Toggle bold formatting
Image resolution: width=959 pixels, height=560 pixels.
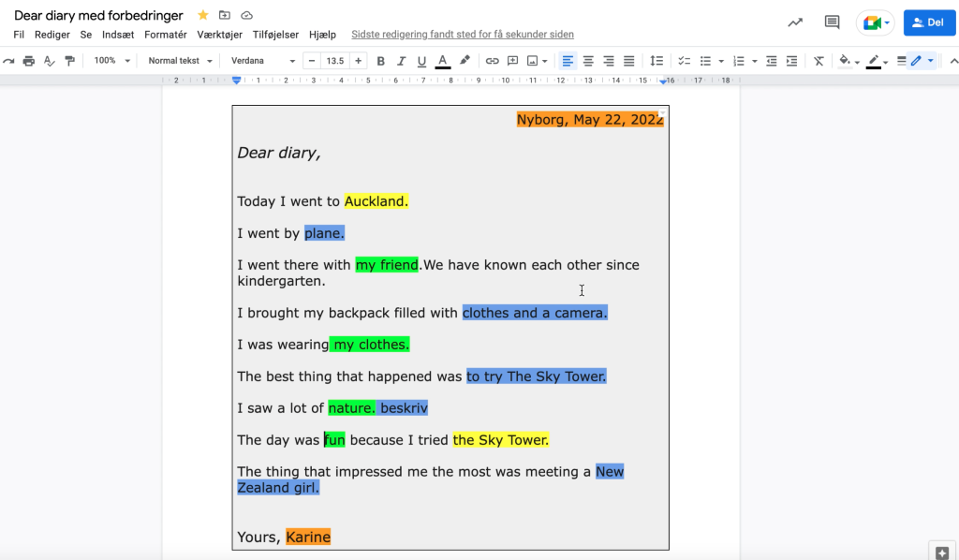pos(380,61)
